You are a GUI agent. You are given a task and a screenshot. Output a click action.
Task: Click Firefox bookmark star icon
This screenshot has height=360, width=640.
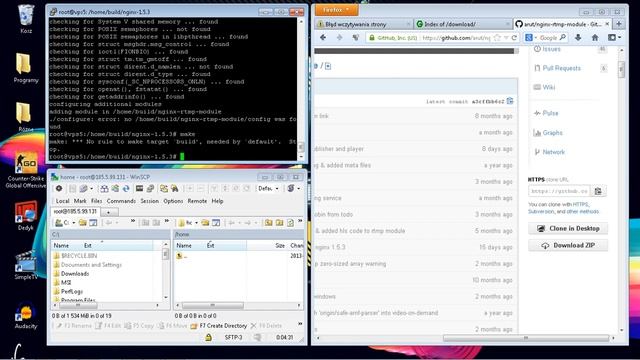[x=497, y=38]
